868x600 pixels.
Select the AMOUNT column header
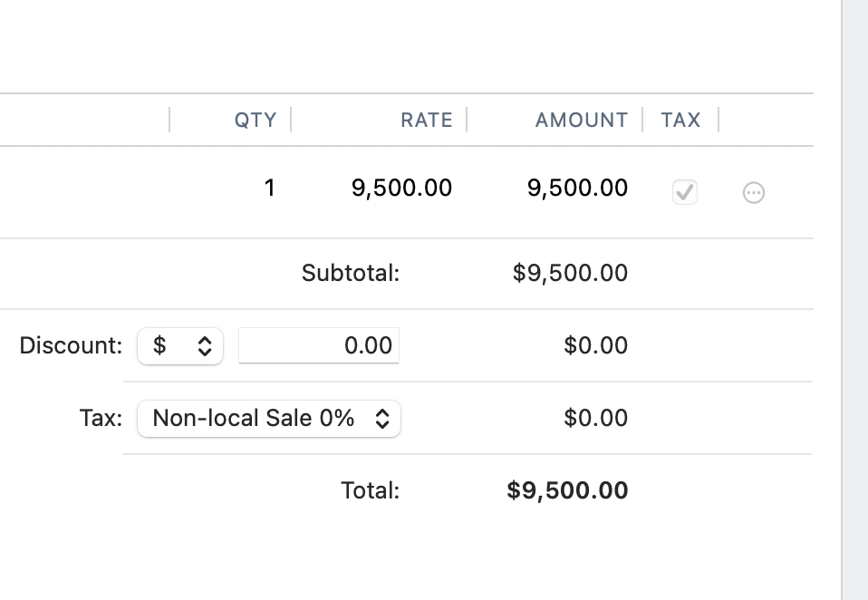point(581,120)
